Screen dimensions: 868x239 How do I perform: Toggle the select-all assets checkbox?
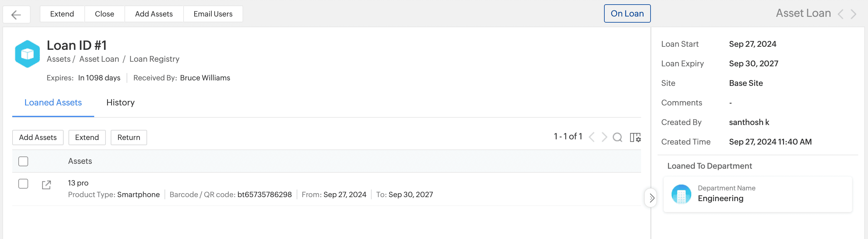pyautogui.click(x=23, y=161)
